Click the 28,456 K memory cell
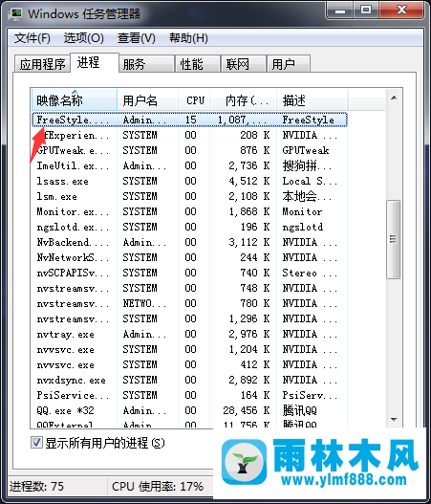The height and width of the screenshot is (504, 431). [247, 410]
